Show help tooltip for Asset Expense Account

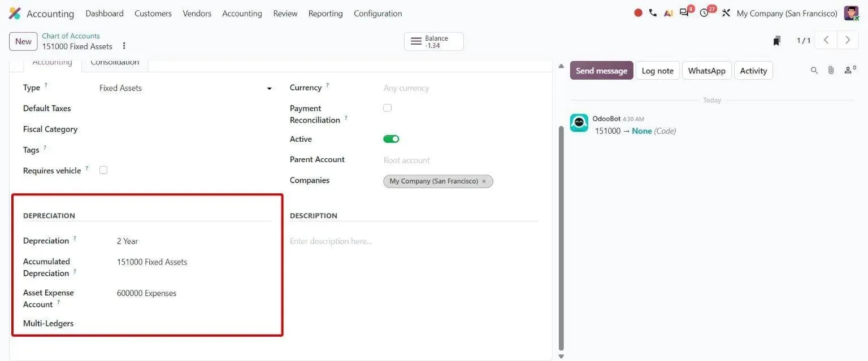[x=58, y=302]
